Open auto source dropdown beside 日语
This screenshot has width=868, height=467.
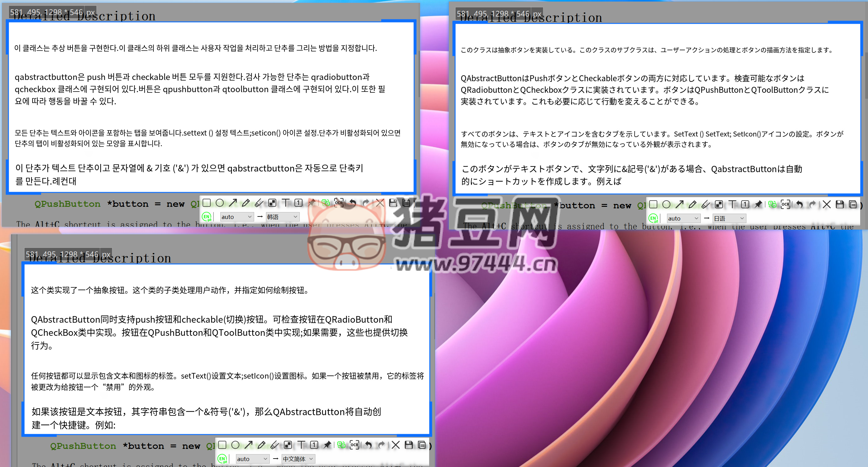coord(683,219)
